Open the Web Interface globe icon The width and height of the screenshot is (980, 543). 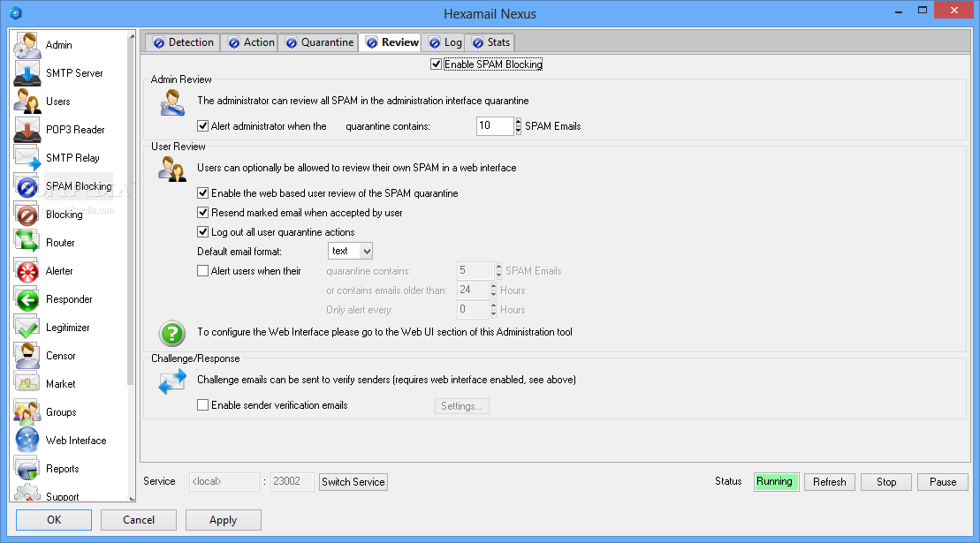click(x=27, y=441)
